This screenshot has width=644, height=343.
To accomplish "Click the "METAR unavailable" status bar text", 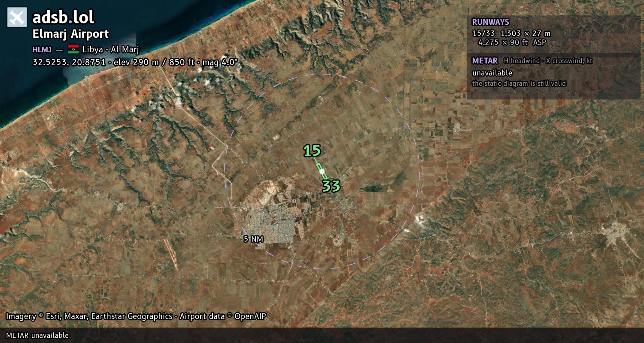I will [37, 335].
